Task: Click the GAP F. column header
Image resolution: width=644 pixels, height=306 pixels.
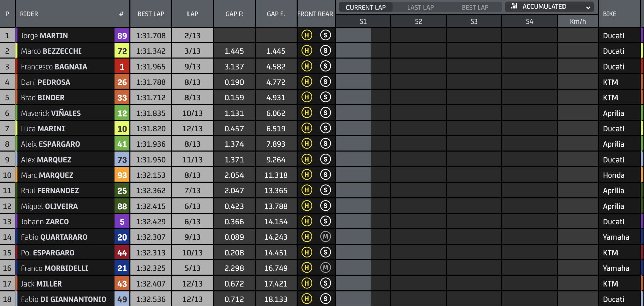Action: tap(276, 14)
